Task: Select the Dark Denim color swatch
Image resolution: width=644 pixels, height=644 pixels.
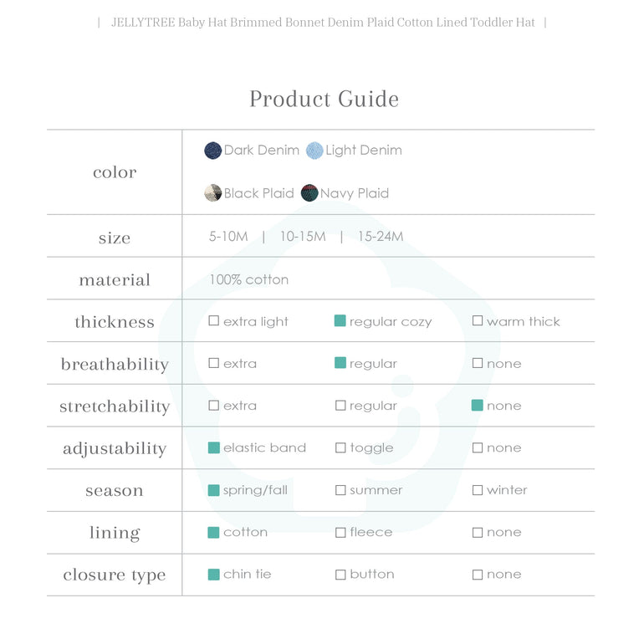Action: [213, 151]
